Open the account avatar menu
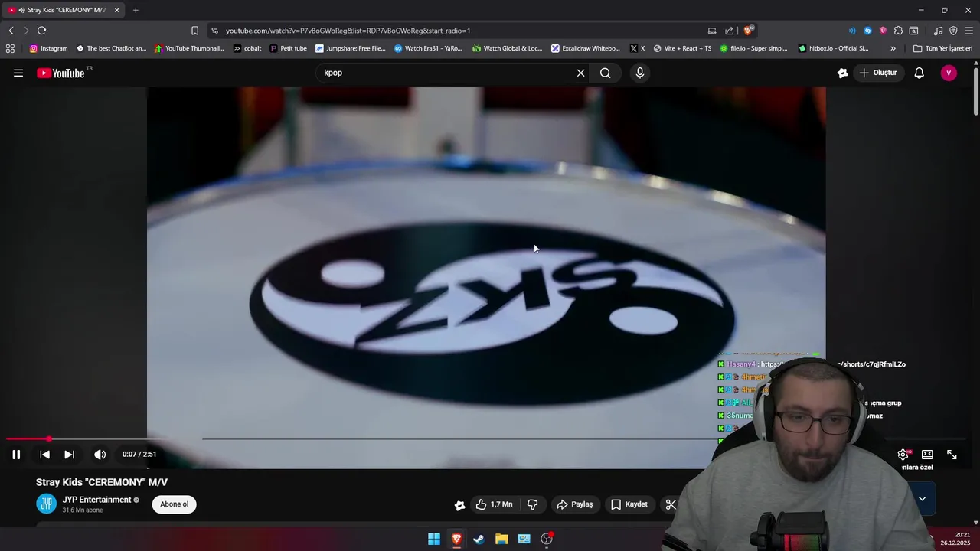980x551 pixels. click(x=949, y=73)
